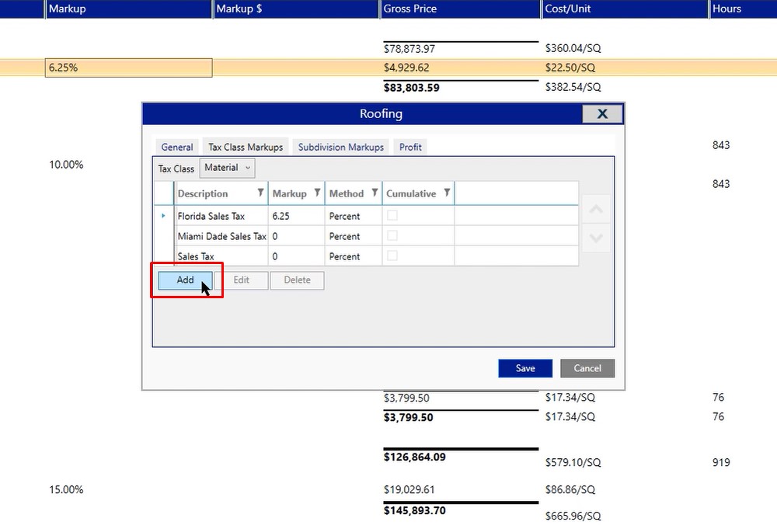Select the Miami Dade Sales Tax markup cell
Viewport: 777px width, 532px height.
click(296, 236)
